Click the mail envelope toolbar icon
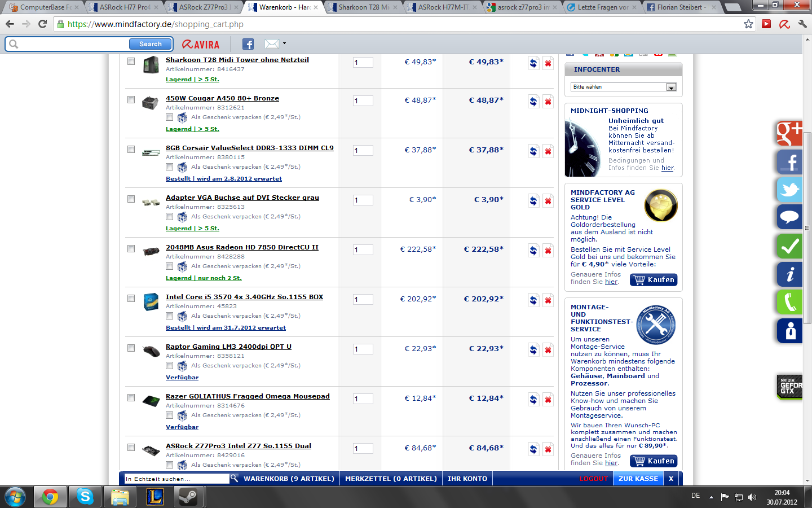Image resolution: width=812 pixels, height=508 pixels. 272,43
